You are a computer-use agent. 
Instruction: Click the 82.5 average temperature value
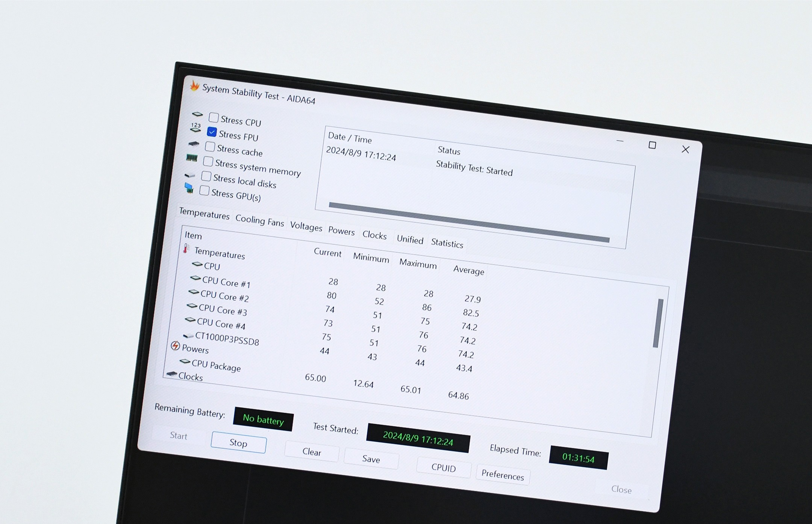[471, 313]
